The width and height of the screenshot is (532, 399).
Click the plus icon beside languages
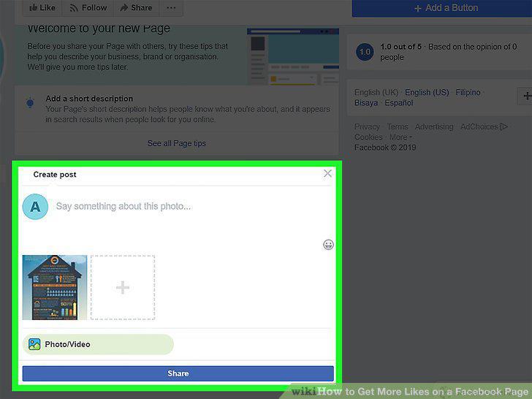coord(525,96)
